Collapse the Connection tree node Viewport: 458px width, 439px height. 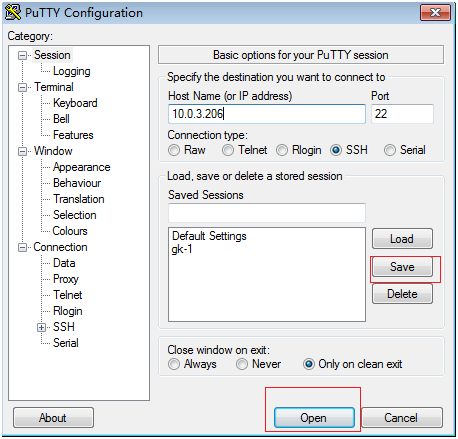tap(22, 247)
